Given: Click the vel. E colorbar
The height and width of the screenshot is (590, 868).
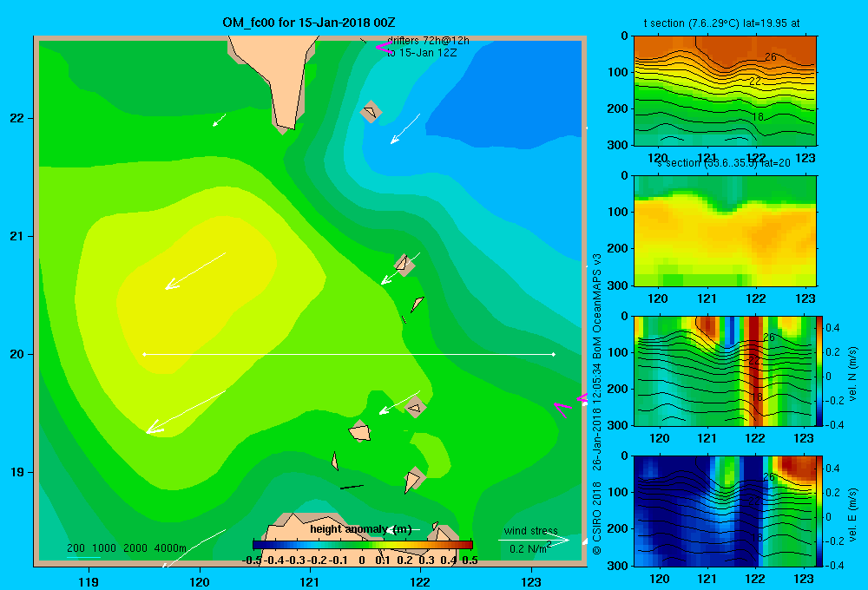Looking at the screenshot, I should pyautogui.click(x=820, y=511).
